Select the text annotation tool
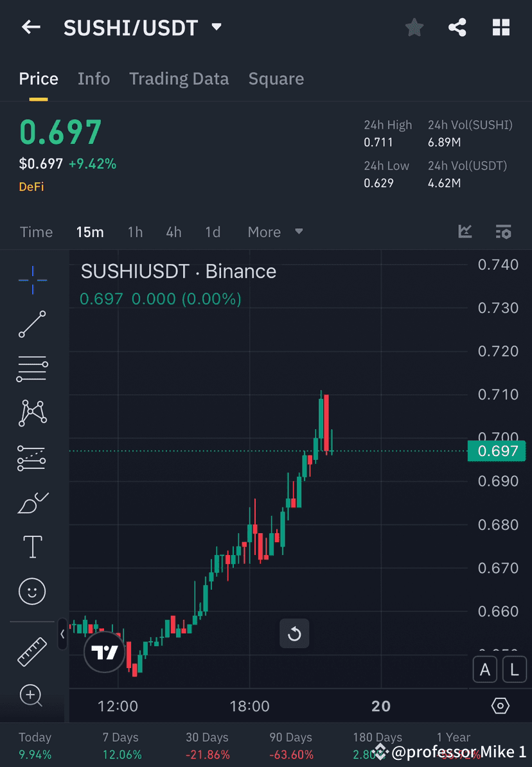The image size is (532, 767). coord(32,547)
